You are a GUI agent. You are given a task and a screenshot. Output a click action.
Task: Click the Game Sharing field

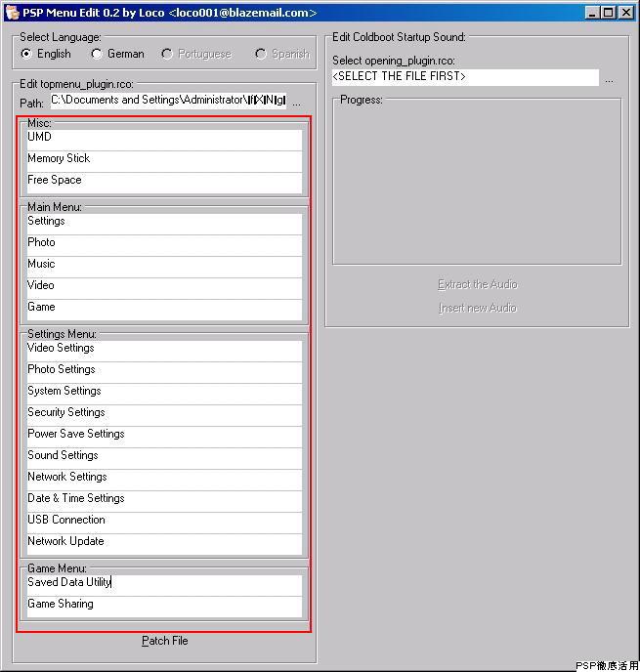pyautogui.click(x=164, y=608)
